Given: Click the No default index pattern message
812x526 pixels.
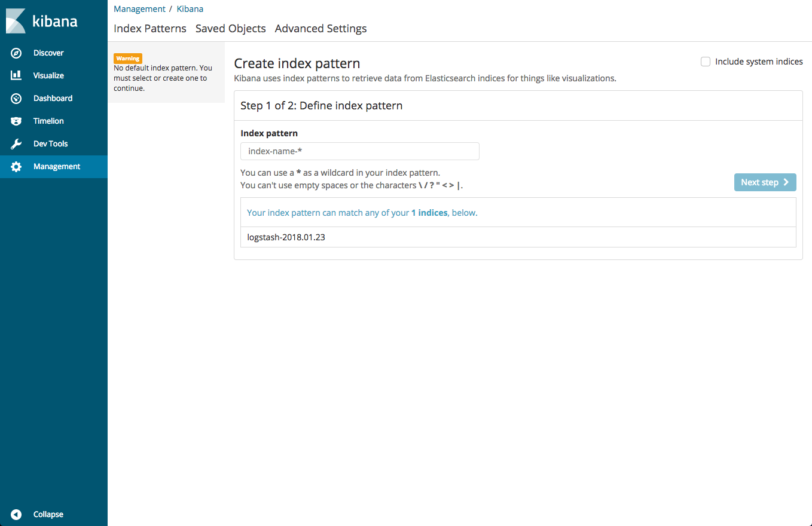Looking at the screenshot, I should coord(163,78).
